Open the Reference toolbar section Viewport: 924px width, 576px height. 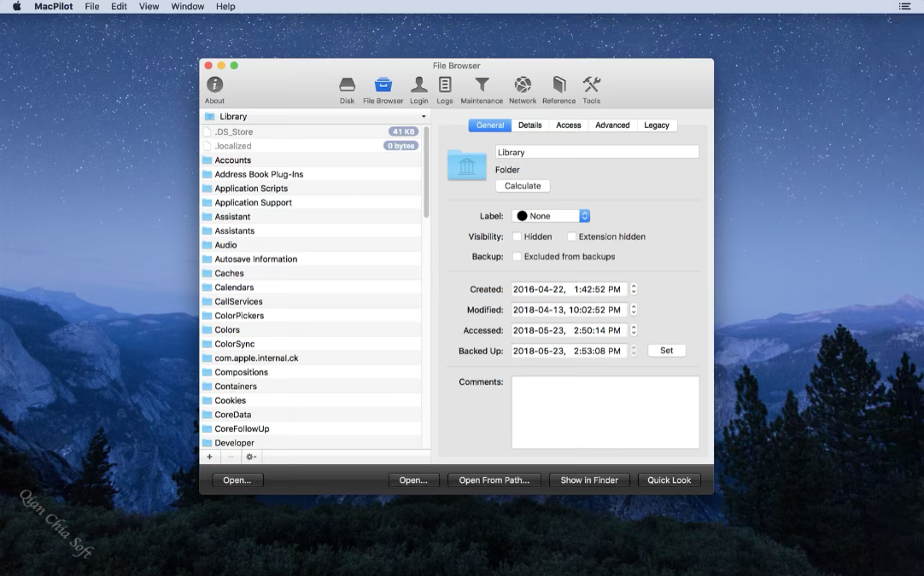coord(558,90)
